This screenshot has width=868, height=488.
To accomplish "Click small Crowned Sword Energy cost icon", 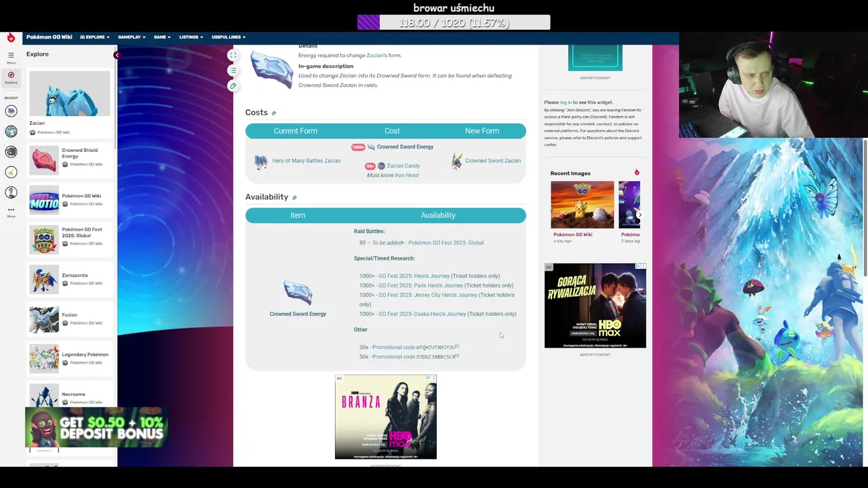I will coord(371,147).
